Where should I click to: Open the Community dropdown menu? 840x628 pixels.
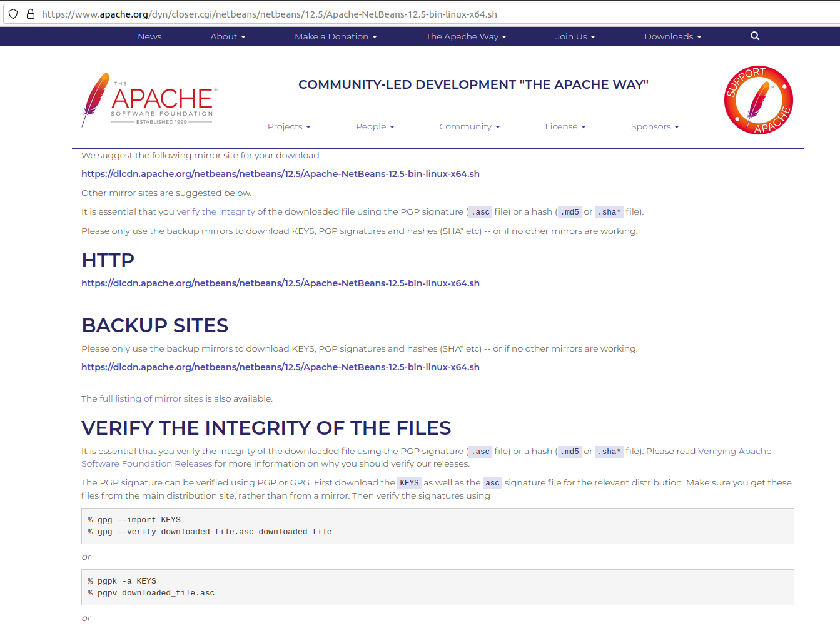tap(470, 127)
